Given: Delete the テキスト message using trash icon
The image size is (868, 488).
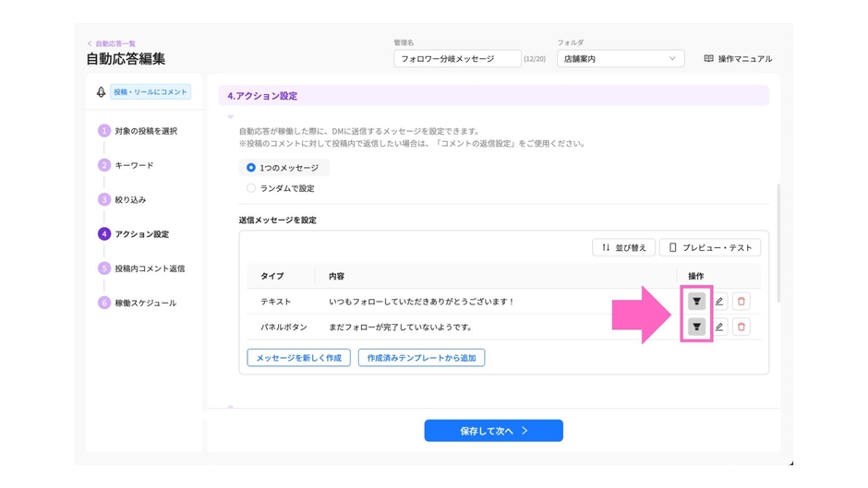Looking at the screenshot, I should pyautogui.click(x=741, y=302).
